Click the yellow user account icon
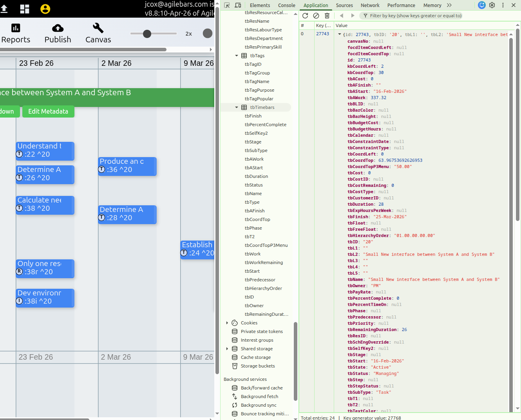Screen dimensions: 521x420 coord(45,9)
